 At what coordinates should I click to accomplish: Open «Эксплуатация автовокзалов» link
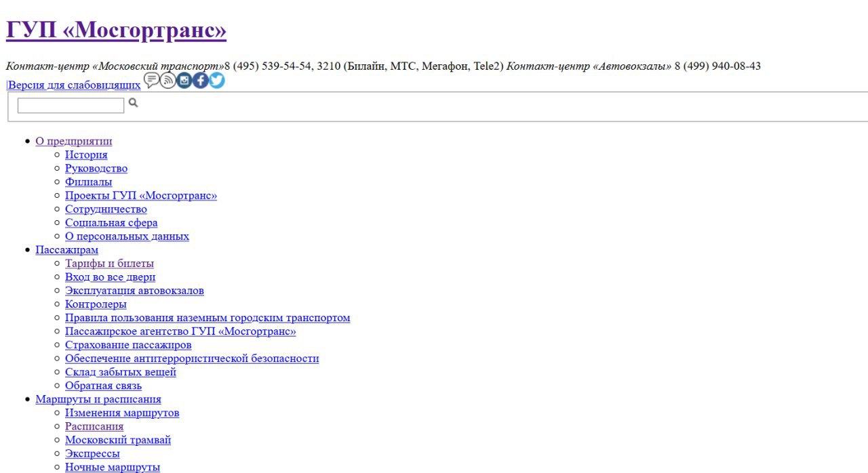[134, 290]
